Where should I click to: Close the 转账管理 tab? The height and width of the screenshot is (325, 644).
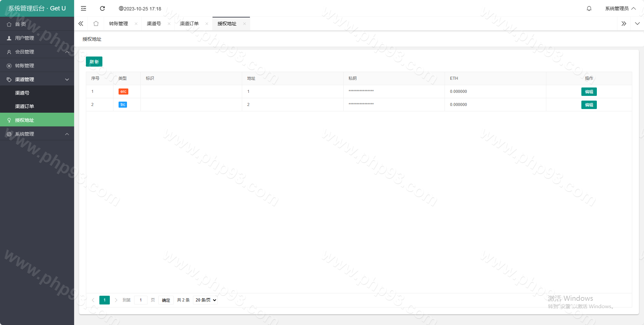(136, 24)
